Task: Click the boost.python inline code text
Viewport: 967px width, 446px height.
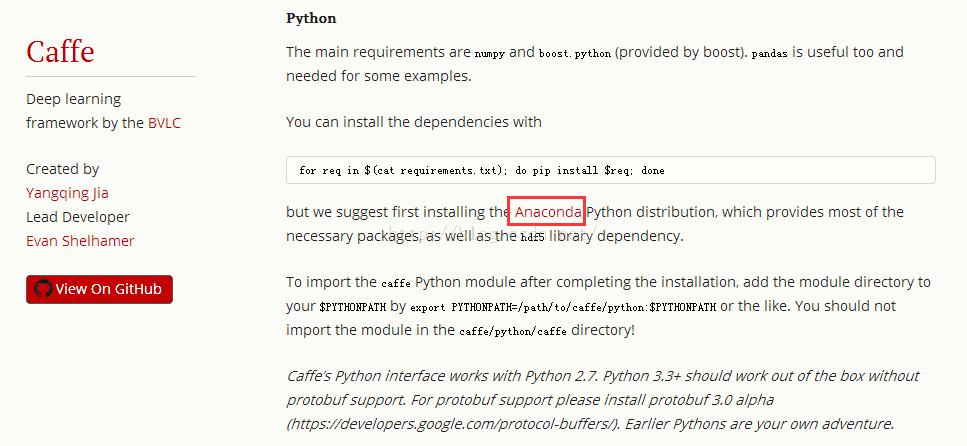Action: pos(575,54)
